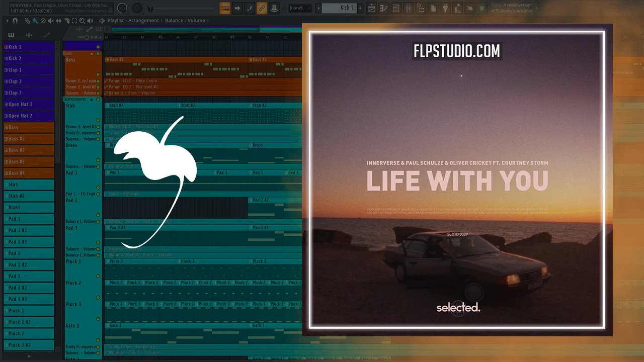The width and height of the screenshot is (644, 362).
Task: Select the playlist Slip tool
Action: [59, 21]
